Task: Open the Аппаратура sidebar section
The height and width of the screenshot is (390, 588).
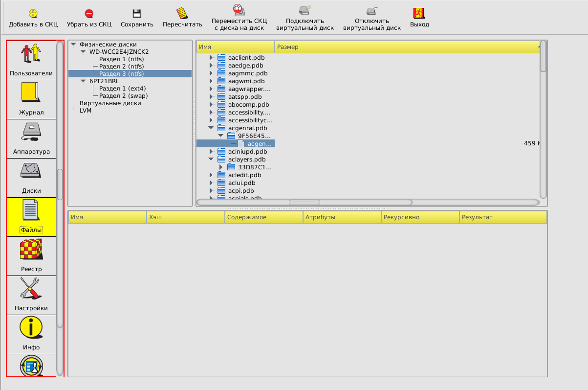Action: [31, 139]
